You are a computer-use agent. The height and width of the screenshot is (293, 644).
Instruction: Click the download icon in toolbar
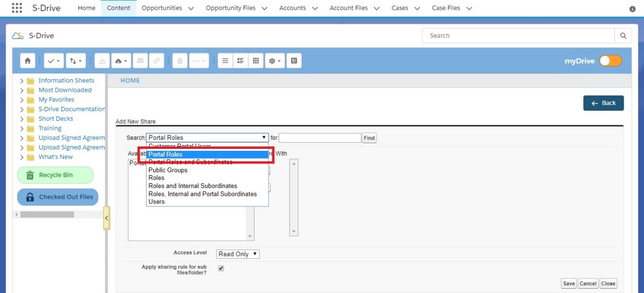(102, 61)
